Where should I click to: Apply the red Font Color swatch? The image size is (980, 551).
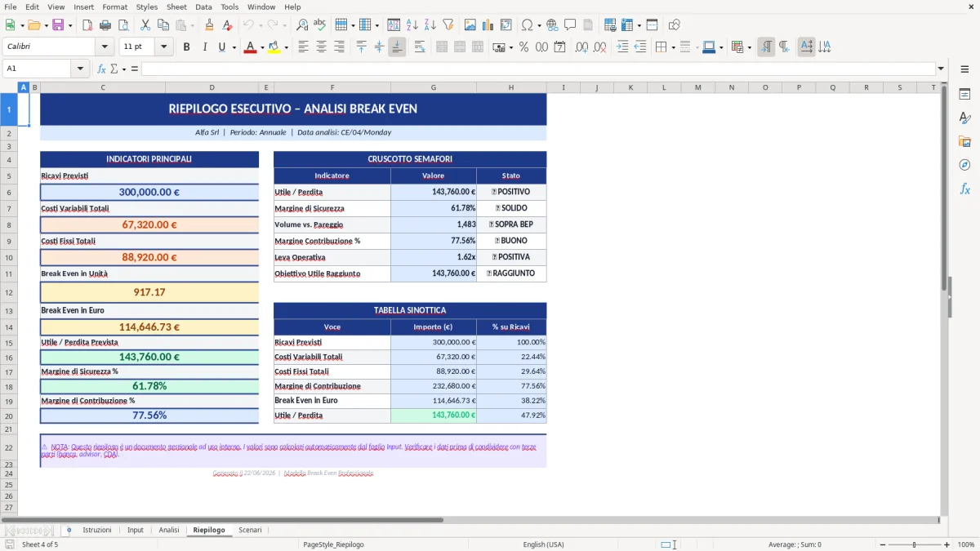tap(250, 47)
